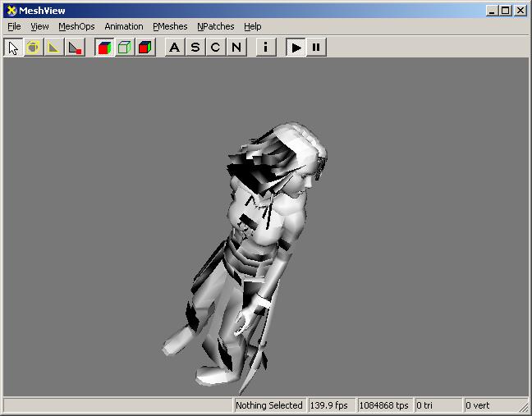Open the MeshOps menu
Viewport: 532px width, 416px height.
(76, 26)
